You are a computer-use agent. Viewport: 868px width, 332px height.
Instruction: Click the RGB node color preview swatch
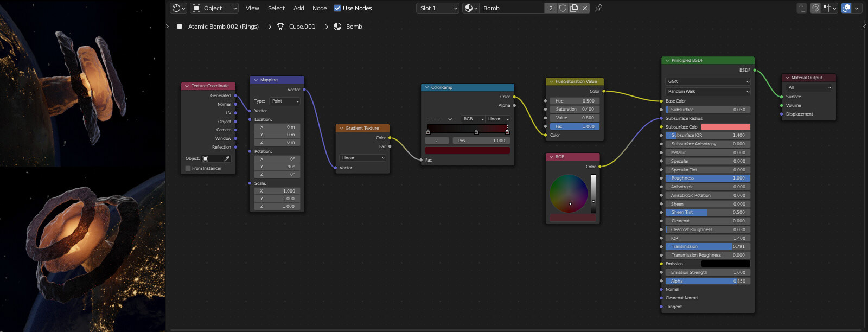(x=572, y=218)
